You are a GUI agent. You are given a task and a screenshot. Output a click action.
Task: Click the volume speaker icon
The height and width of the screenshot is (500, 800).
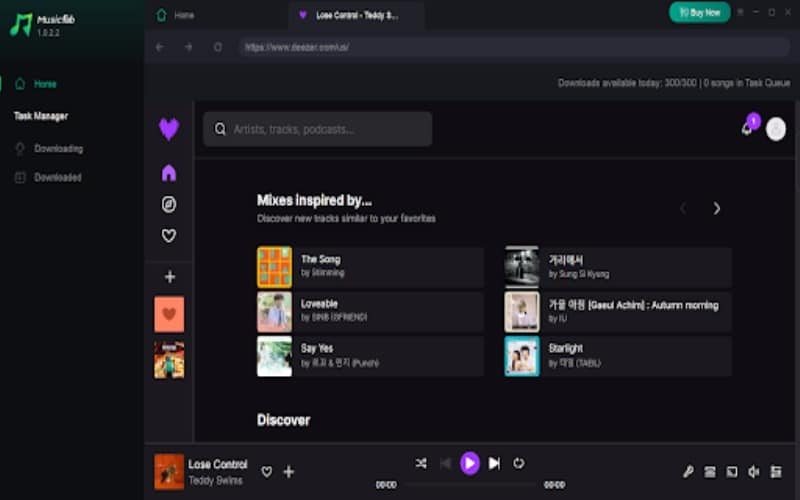(753, 472)
